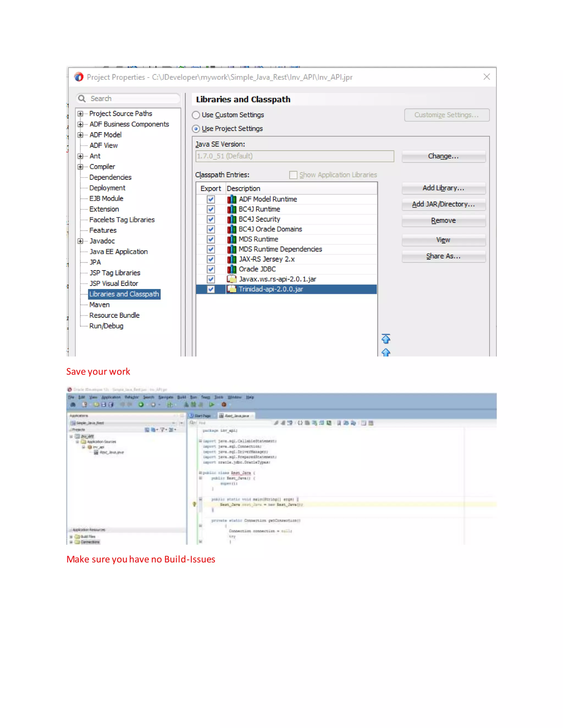Expand the Project Source Paths node
This screenshot has height=728, width=563.
click(80, 114)
